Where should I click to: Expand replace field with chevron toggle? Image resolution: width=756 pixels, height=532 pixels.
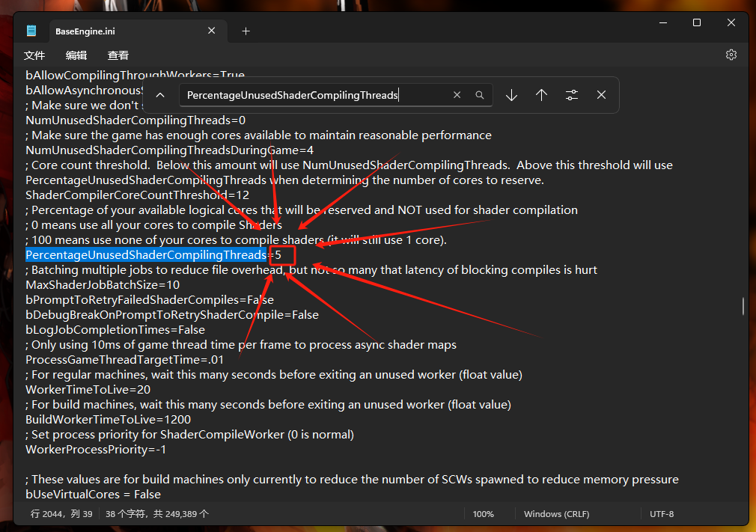pyautogui.click(x=159, y=95)
